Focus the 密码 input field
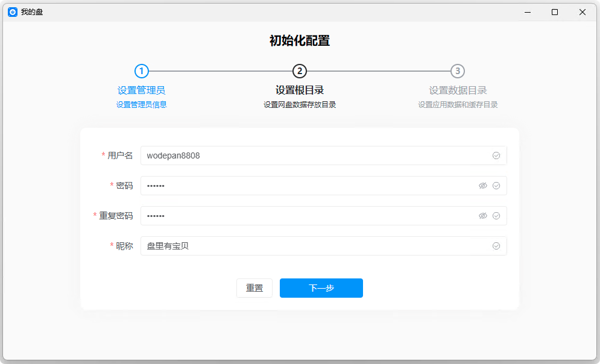This screenshot has height=364, width=600. coord(324,186)
